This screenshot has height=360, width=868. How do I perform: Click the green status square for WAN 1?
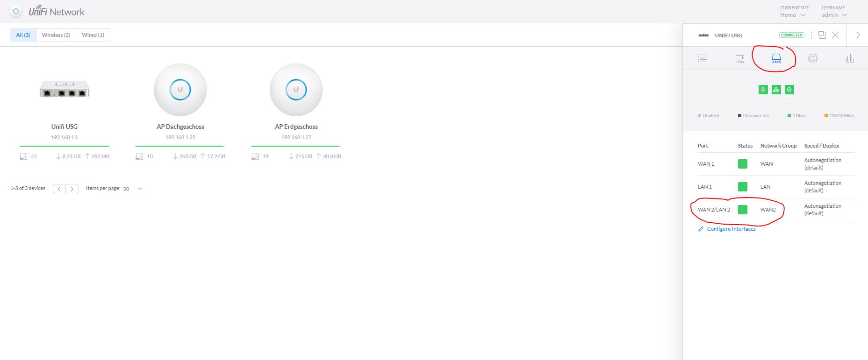(x=742, y=164)
